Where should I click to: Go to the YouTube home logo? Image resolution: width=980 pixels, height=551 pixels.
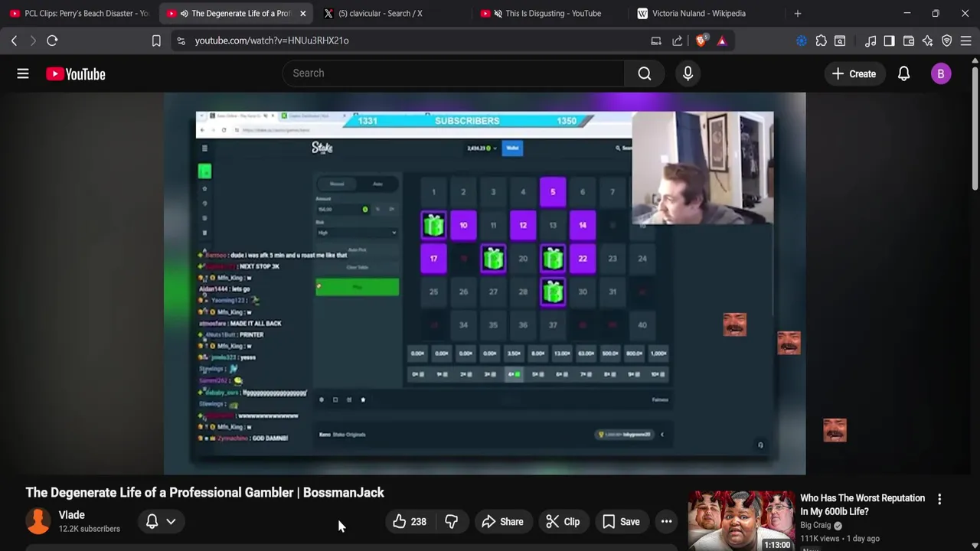[x=75, y=73]
